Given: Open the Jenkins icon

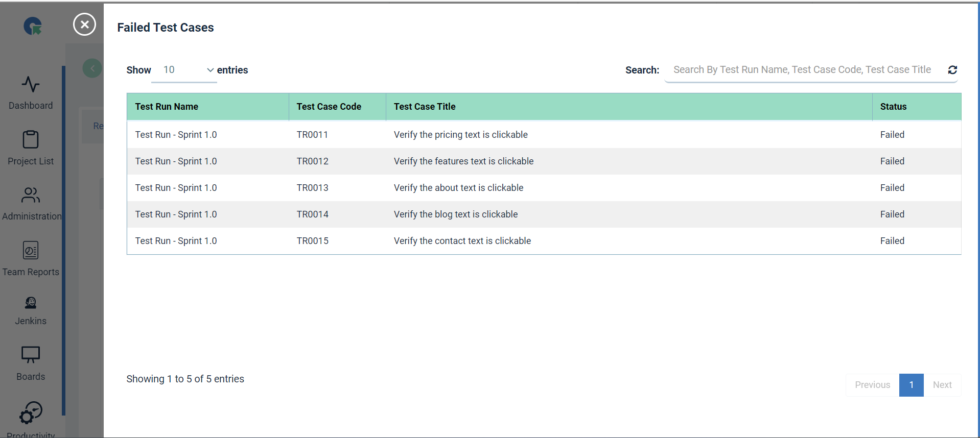Looking at the screenshot, I should tap(31, 303).
